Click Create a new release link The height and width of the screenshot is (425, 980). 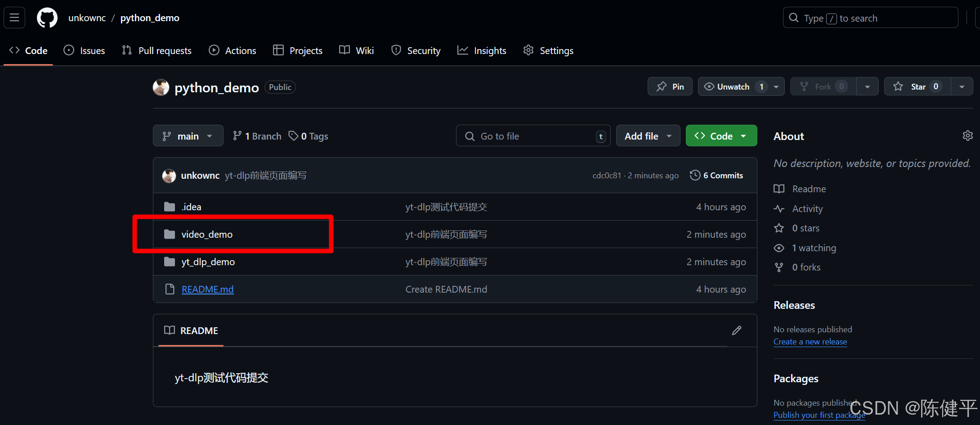(x=810, y=342)
